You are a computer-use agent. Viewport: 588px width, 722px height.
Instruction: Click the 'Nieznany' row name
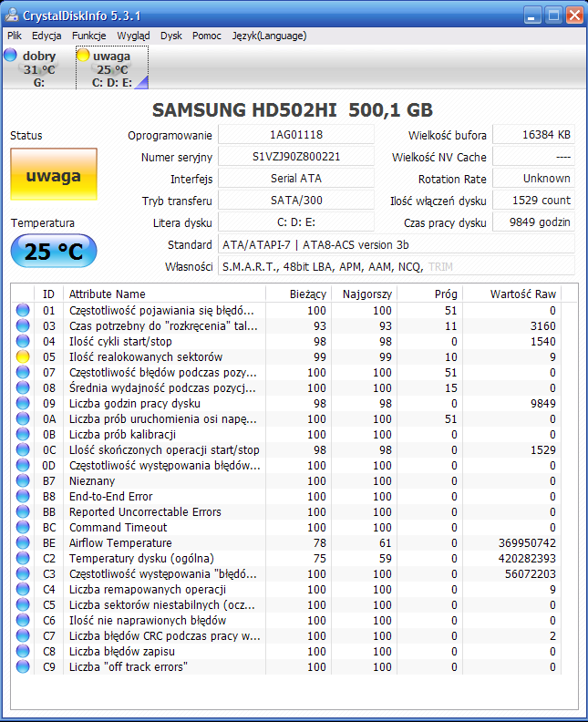coord(92,480)
